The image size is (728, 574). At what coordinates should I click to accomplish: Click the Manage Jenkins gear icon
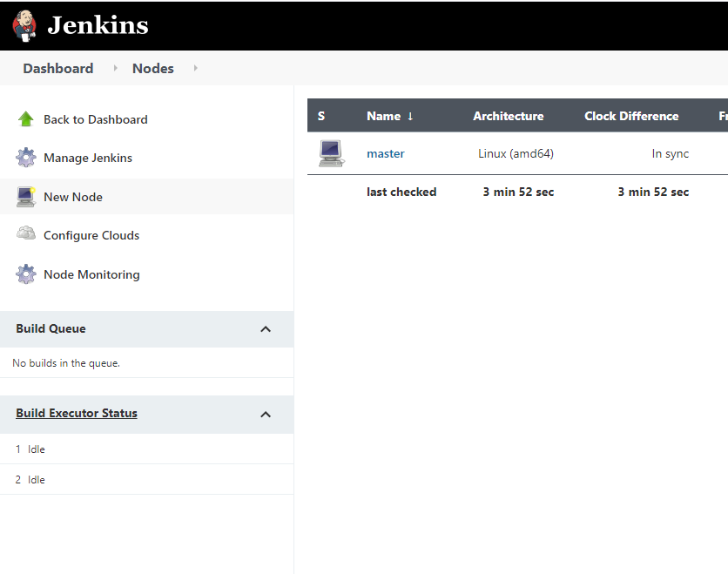pos(25,158)
